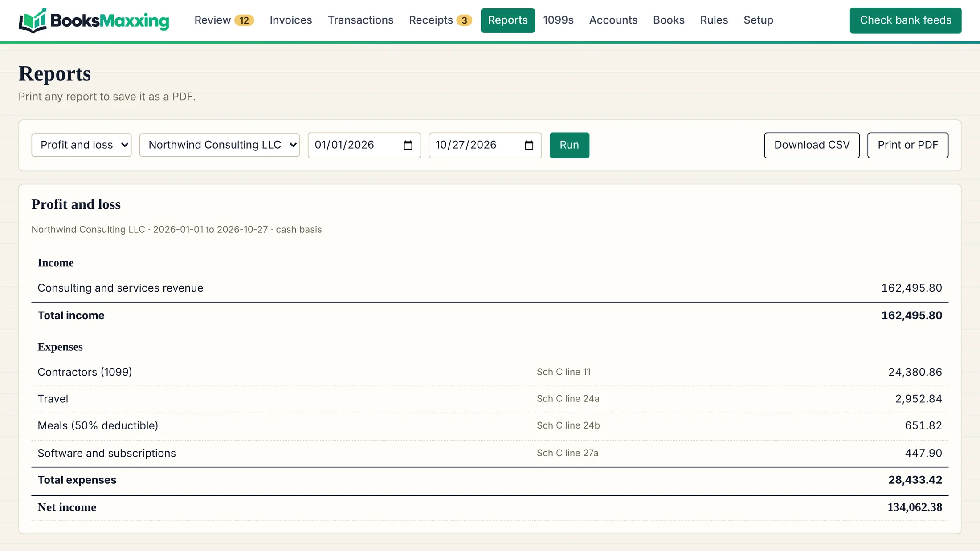Click the Contractors amount 24,380.86

[x=915, y=372]
